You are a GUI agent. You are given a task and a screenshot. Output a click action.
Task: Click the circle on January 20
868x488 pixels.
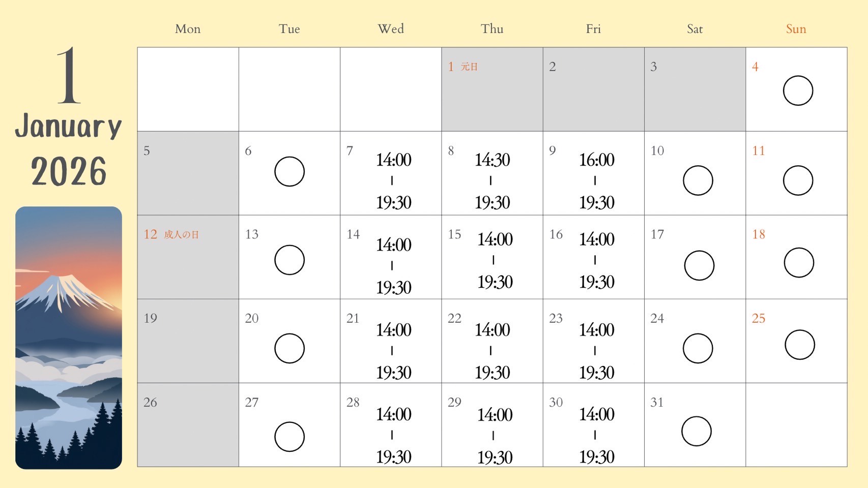[290, 348]
